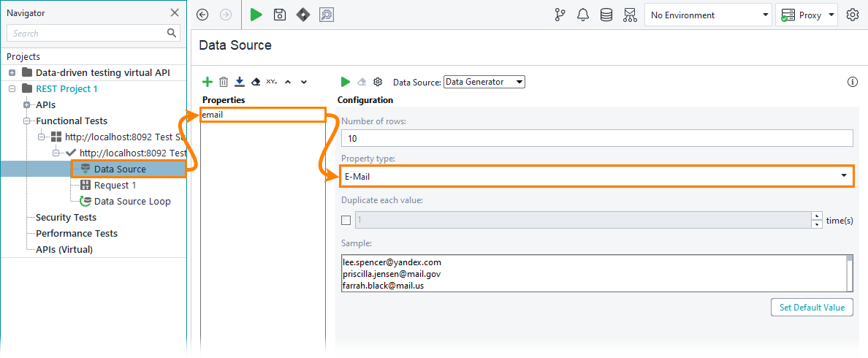Click sample lee.spencer@yandex.com
Viewport: 868px width, 358px height.
pyautogui.click(x=392, y=262)
